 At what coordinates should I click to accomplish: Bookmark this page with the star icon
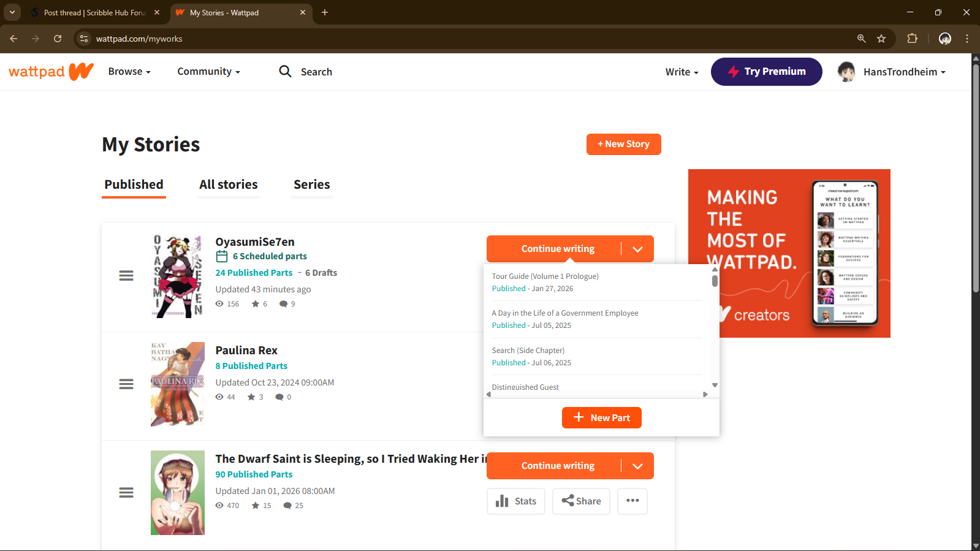click(x=881, y=39)
